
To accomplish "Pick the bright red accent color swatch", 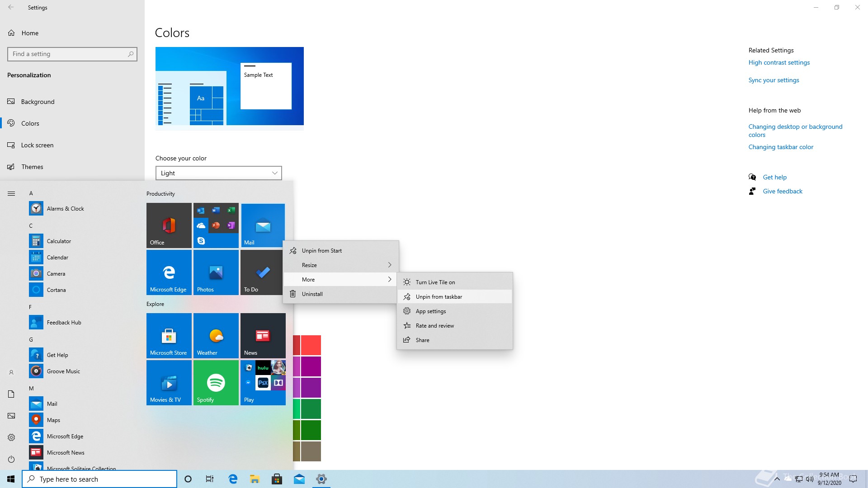I will [x=311, y=345].
